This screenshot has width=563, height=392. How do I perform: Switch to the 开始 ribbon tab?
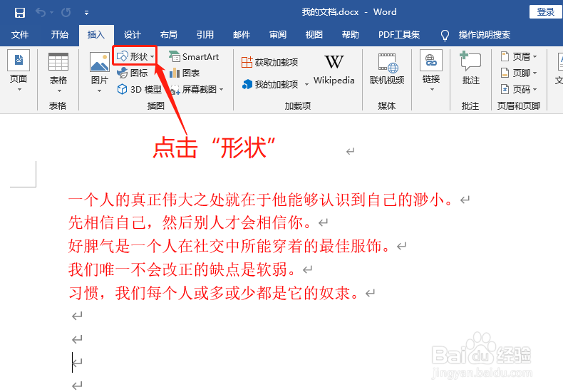pos(60,35)
